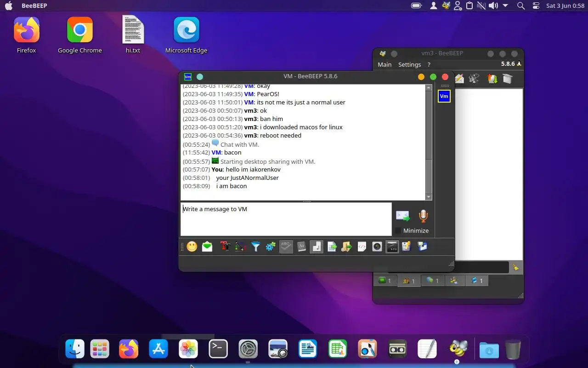The height and width of the screenshot is (368, 588).
Task: Open Terminal from the dock
Action: pyautogui.click(x=218, y=349)
